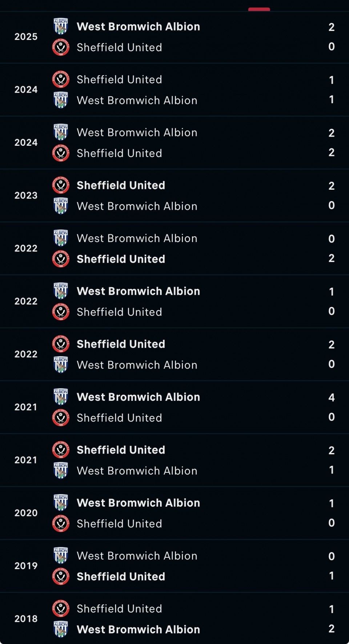
Task: Select Sheffield United name in 2020 match
Action: click(x=119, y=524)
